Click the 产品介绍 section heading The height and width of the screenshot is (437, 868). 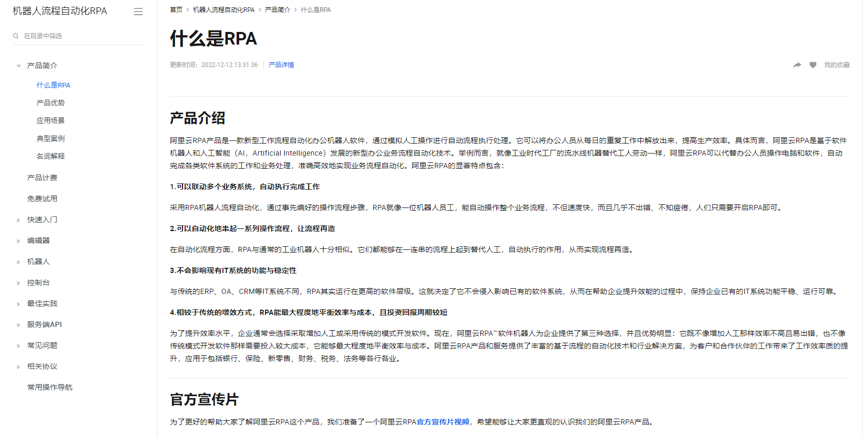[198, 118]
